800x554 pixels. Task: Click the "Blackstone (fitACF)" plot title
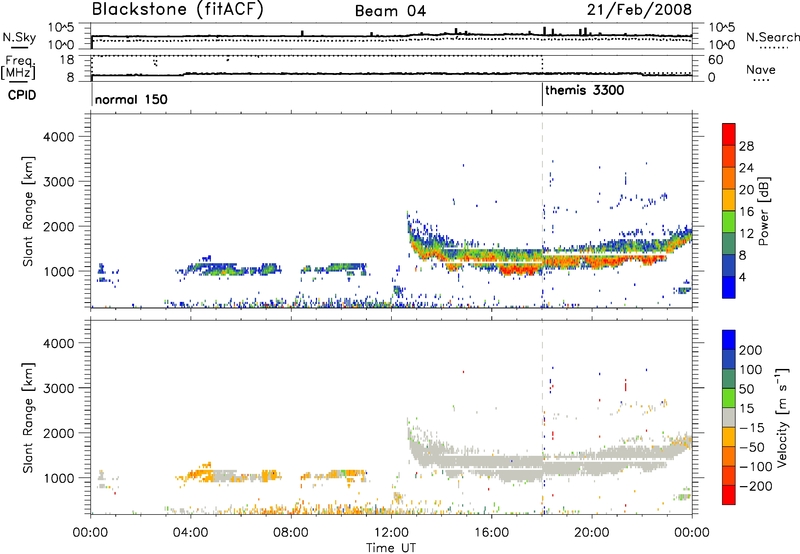coord(178,9)
